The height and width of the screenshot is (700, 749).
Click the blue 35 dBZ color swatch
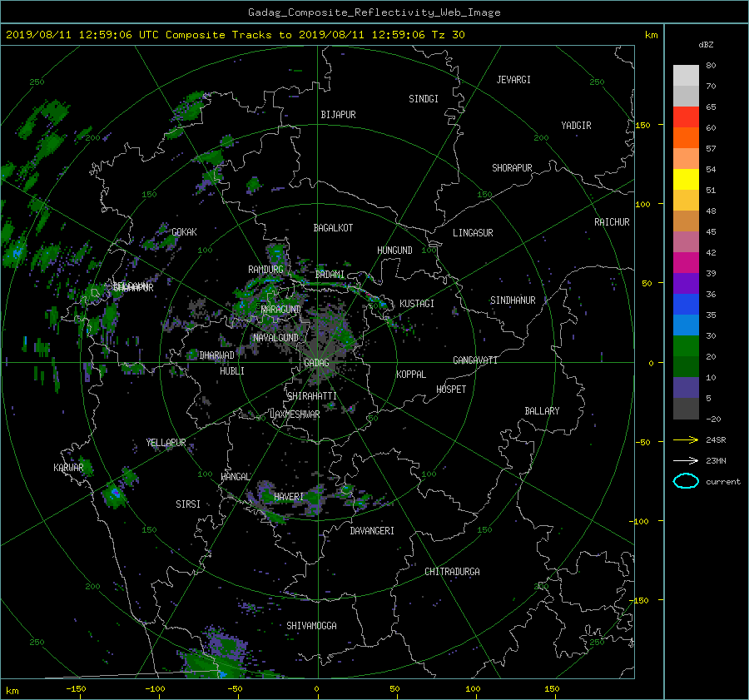(686, 305)
